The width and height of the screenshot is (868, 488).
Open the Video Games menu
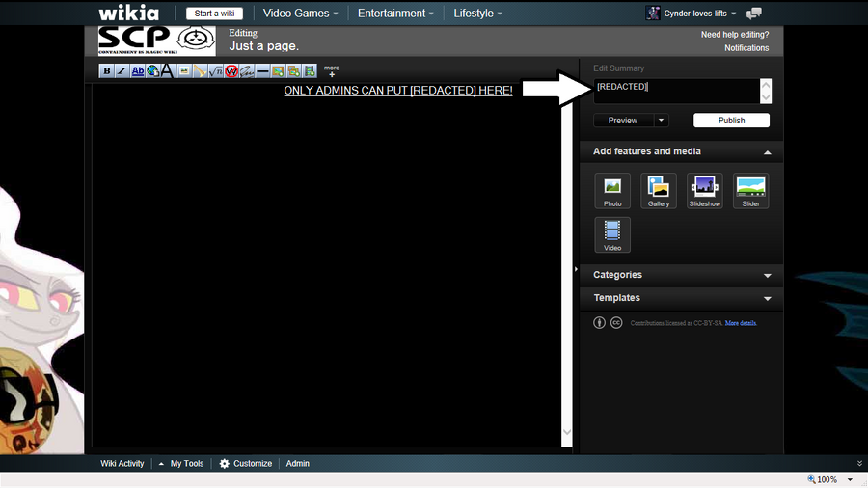tap(300, 14)
